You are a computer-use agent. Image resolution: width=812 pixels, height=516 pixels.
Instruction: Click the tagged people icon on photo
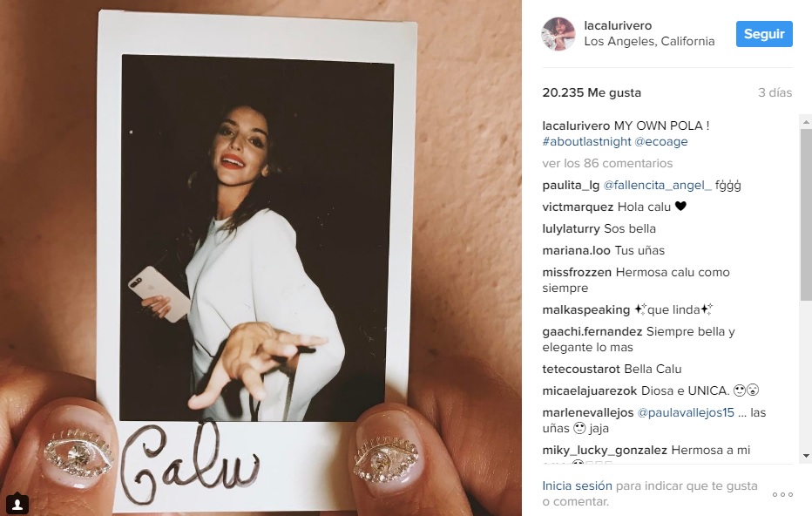[x=17, y=503]
